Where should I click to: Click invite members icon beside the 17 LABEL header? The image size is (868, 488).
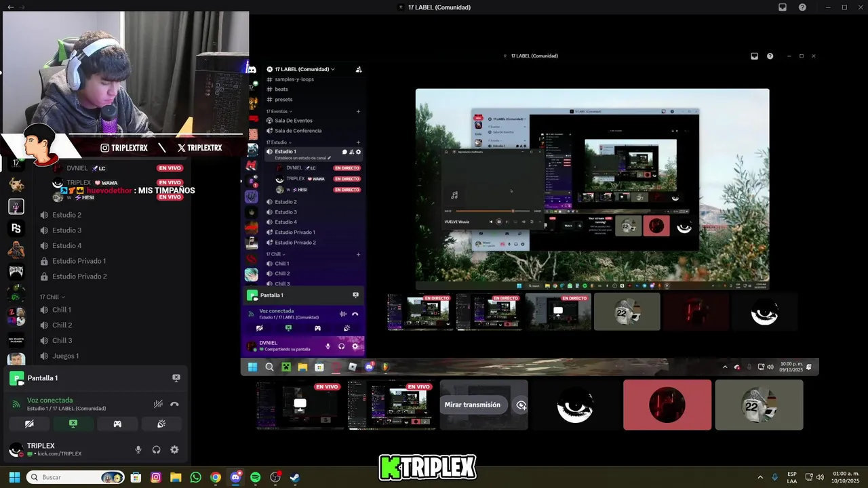pos(359,69)
